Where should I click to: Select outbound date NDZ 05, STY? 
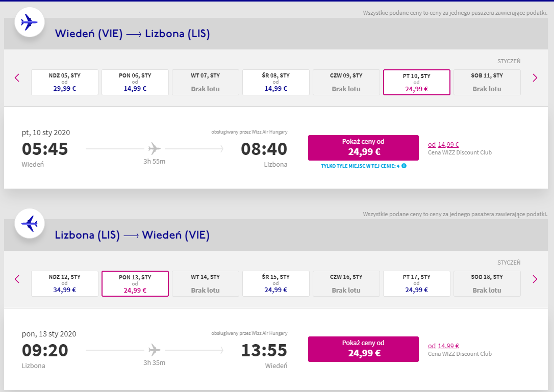pos(65,82)
